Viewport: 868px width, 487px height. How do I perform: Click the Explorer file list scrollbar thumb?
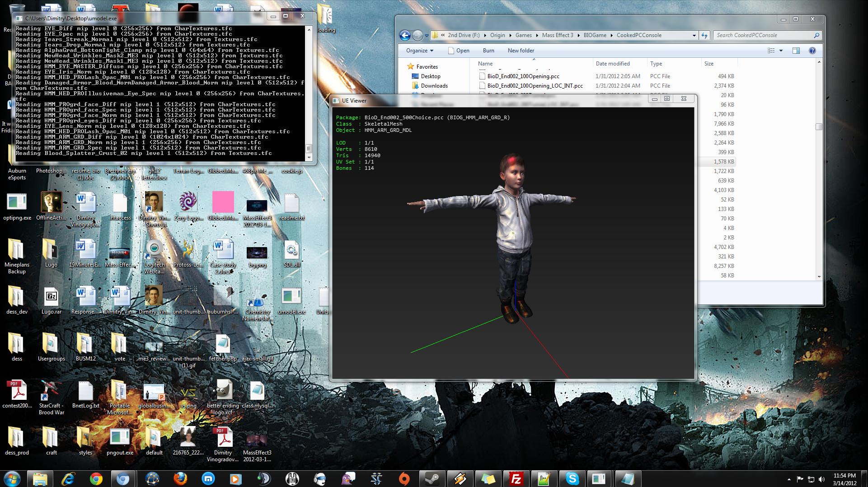(x=819, y=127)
